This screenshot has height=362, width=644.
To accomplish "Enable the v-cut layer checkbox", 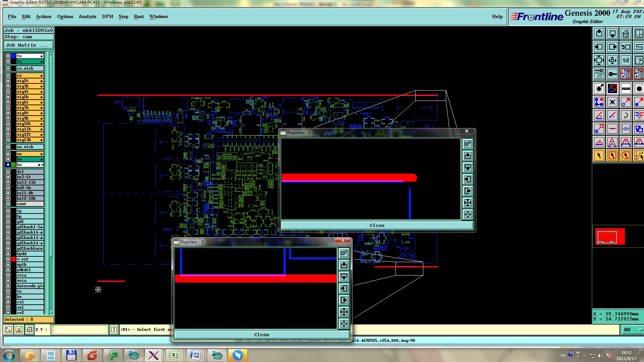I will point(8,259).
